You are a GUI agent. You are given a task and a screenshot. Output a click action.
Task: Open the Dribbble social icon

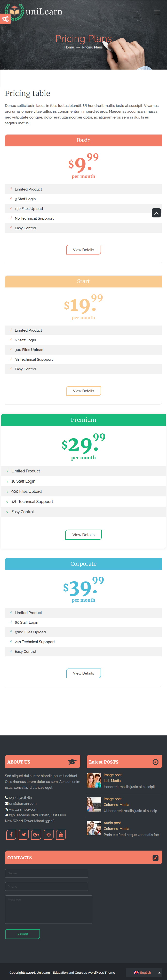point(48,835)
